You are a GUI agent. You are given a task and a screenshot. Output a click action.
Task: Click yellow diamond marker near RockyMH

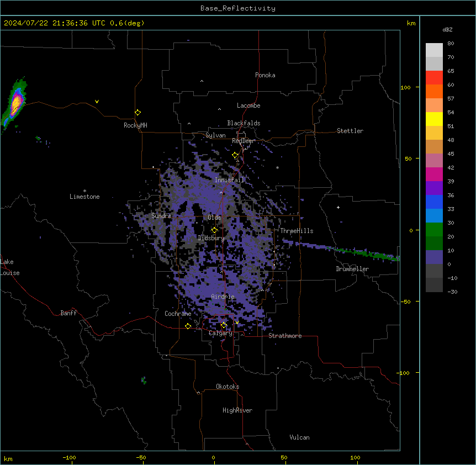click(x=138, y=113)
